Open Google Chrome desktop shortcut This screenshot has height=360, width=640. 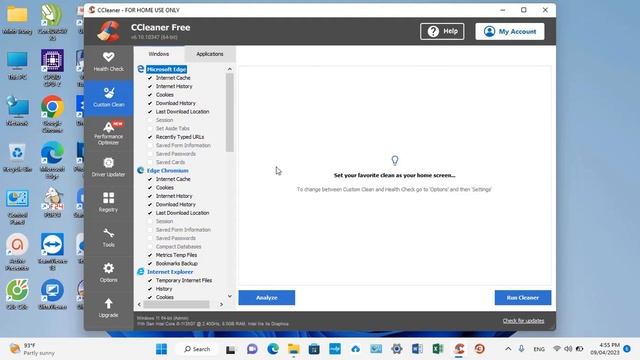(52, 113)
